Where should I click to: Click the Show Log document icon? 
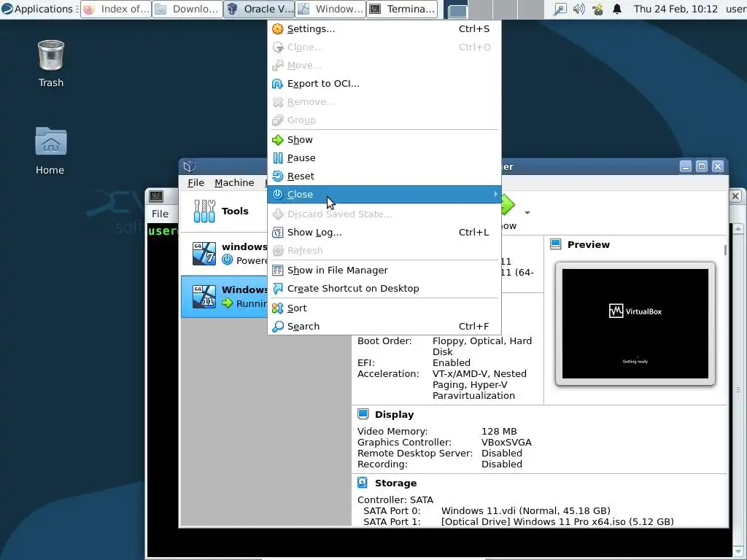[278, 233]
